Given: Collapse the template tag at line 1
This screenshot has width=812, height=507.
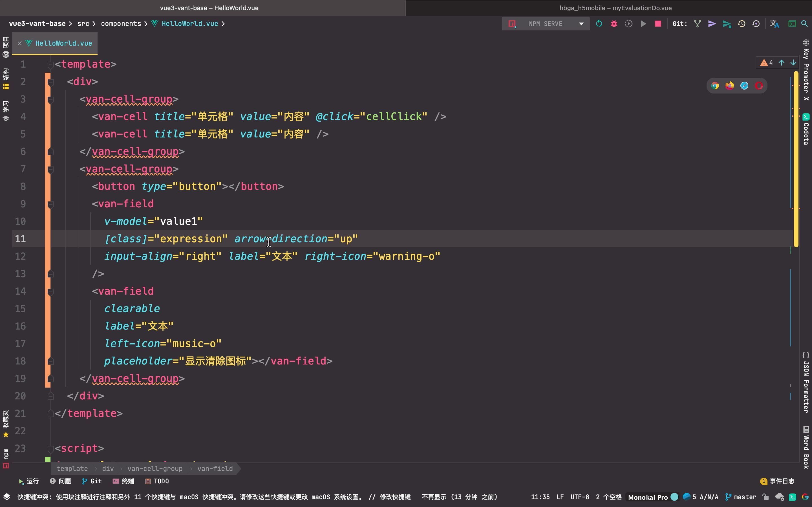Looking at the screenshot, I should click(51, 65).
